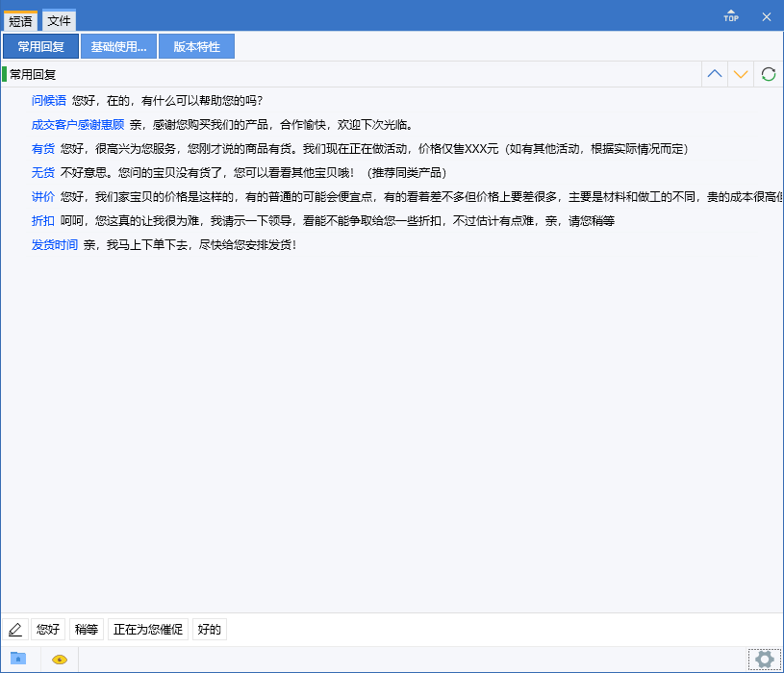Click the TOP pin icon in title bar

730,15
